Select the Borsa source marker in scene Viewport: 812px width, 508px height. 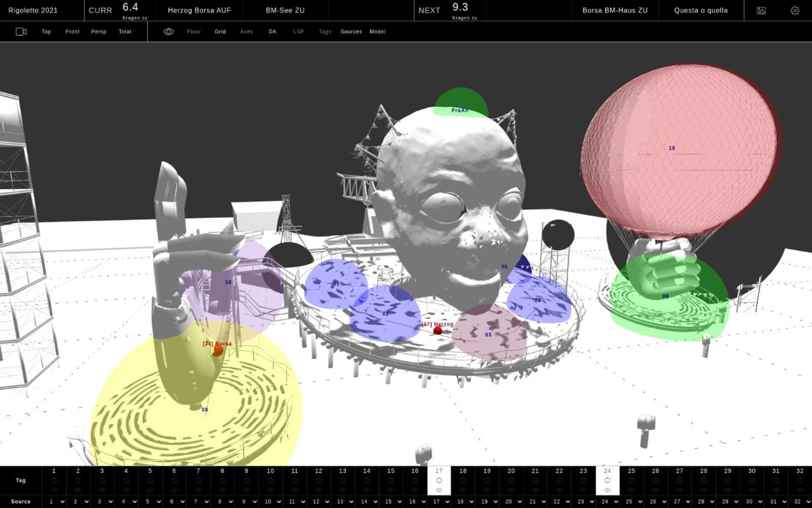218,350
